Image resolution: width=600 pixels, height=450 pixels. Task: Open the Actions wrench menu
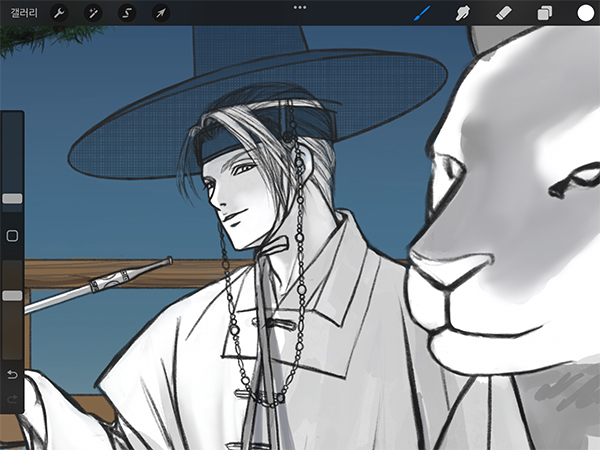[59, 13]
